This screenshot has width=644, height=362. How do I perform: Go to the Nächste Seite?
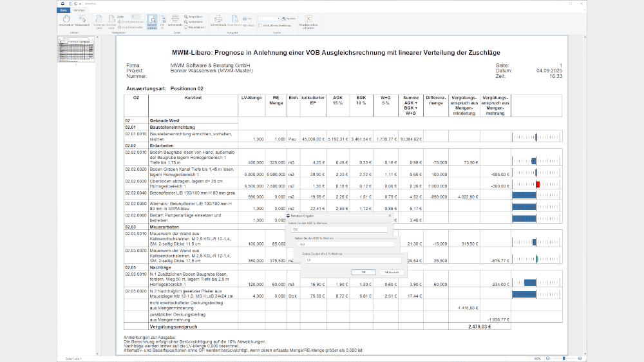[111, 22]
